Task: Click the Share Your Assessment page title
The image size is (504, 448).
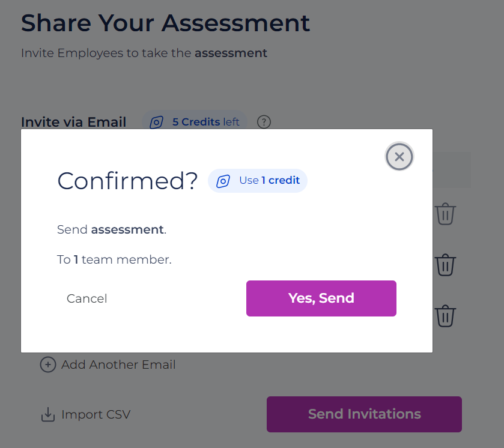Action: (165, 23)
